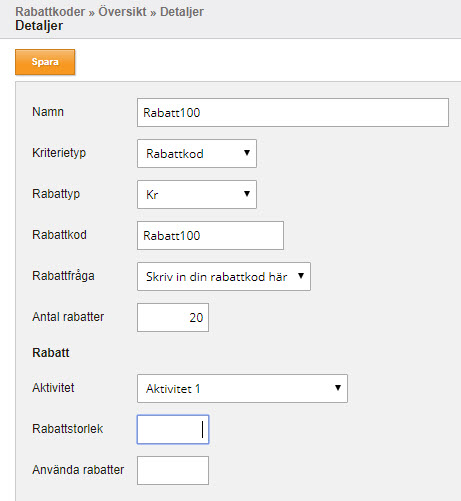
Task: Go to Översikt in the breadcrumb
Action: pyautogui.click(x=122, y=12)
